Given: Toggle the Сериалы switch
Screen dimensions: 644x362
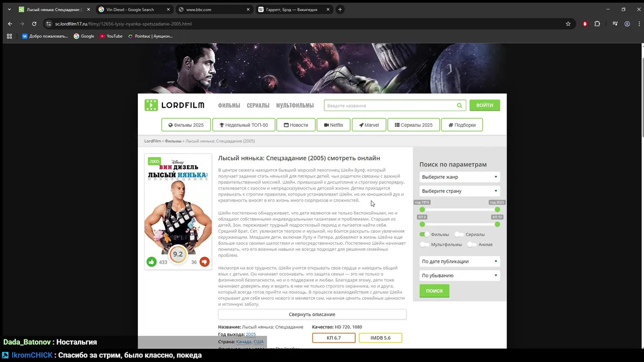Looking at the screenshot, I should [459, 234].
